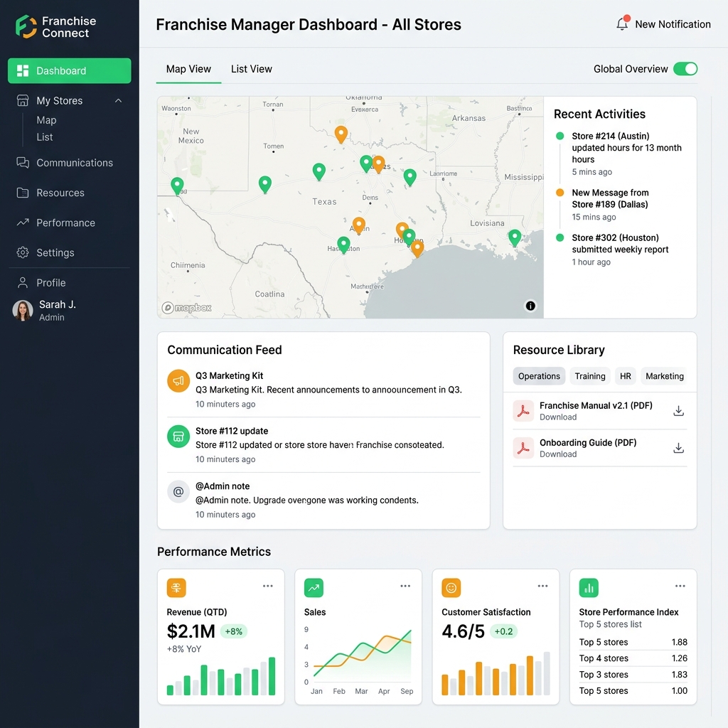Open the Revenue (QTD) card options menu
Image resolution: width=728 pixels, height=728 pixels.
(x=268, y=586)
